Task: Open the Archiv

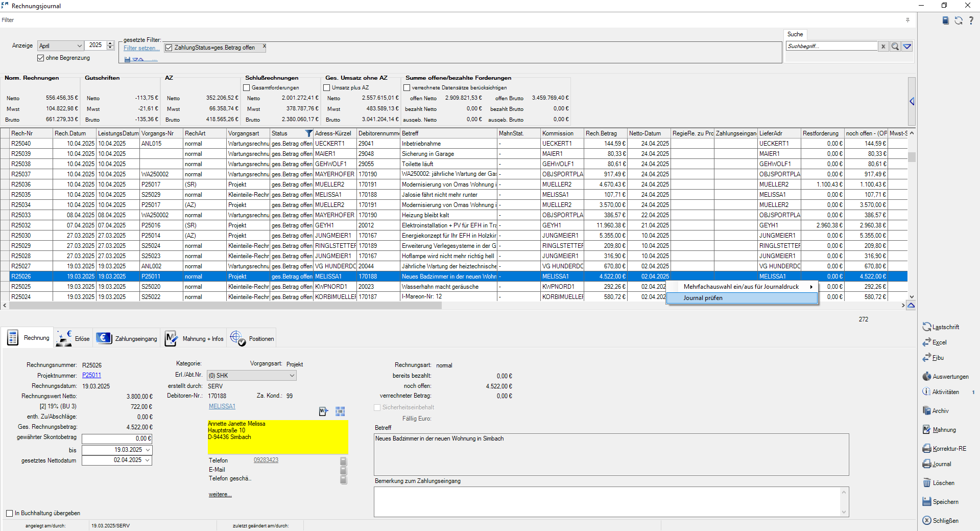Action: coord(936,411)
